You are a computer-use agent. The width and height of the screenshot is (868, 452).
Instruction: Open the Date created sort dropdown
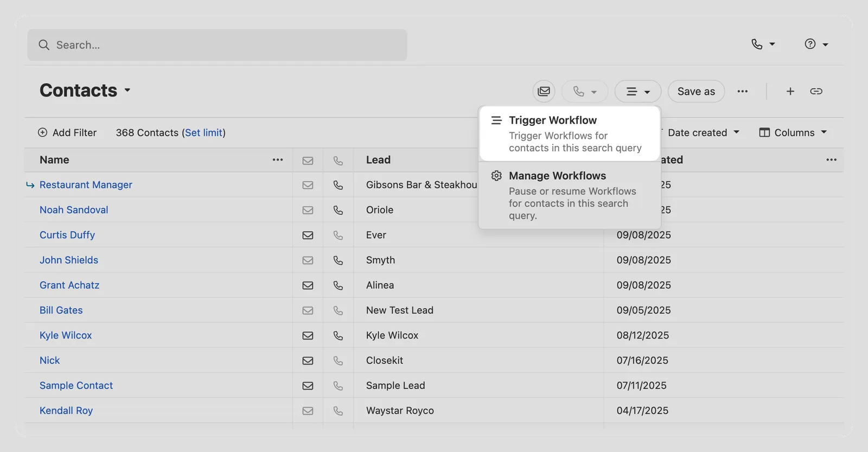(x=704, y=132)
